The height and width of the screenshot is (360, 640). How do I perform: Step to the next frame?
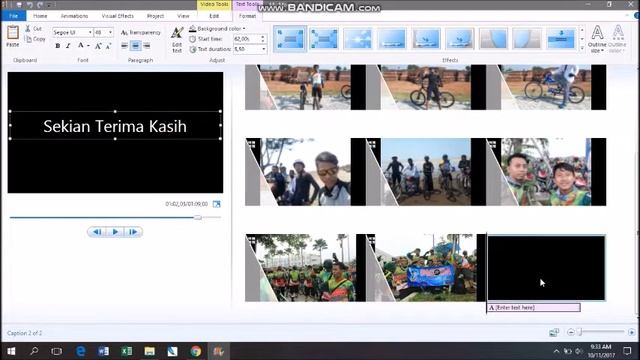[133, 232]
